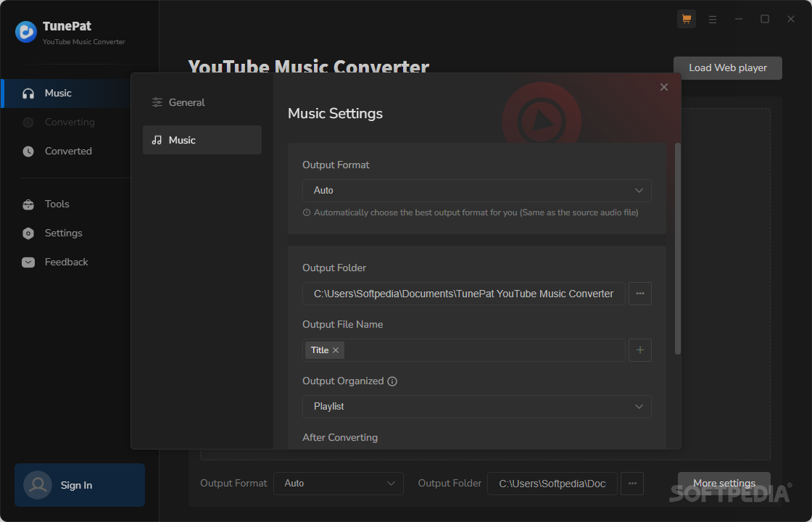Click the Converted clock icon
812x522 pixels.
(28, 152)
